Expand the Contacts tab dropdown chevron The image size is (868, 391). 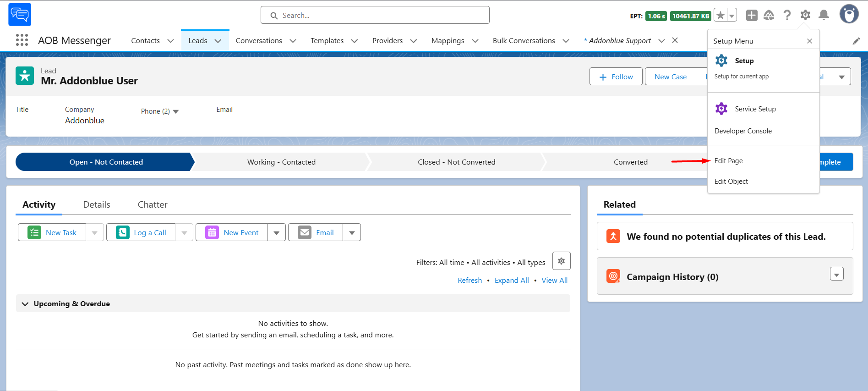[170, 41]
